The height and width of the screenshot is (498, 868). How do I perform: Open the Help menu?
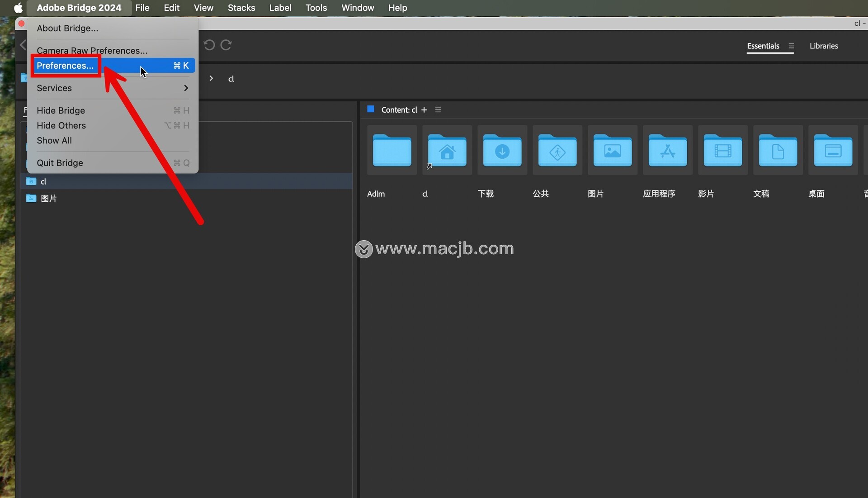click(x=398, y=8)
